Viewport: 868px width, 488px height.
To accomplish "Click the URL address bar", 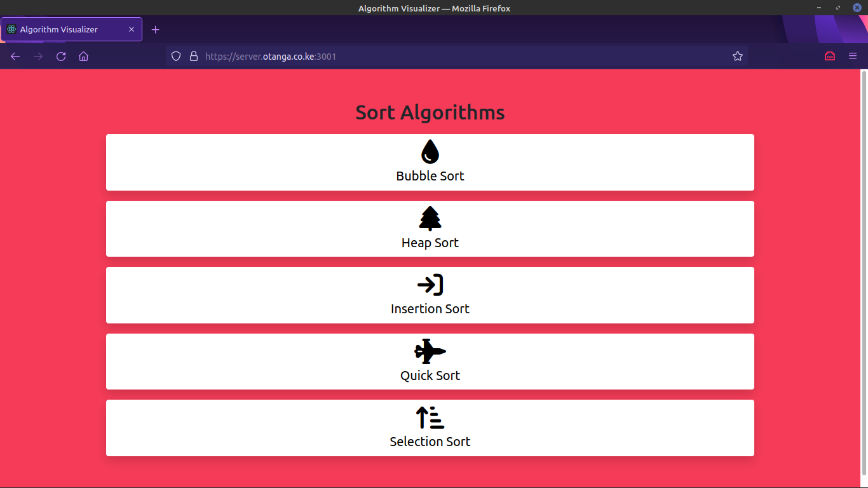I will point(445,57).
